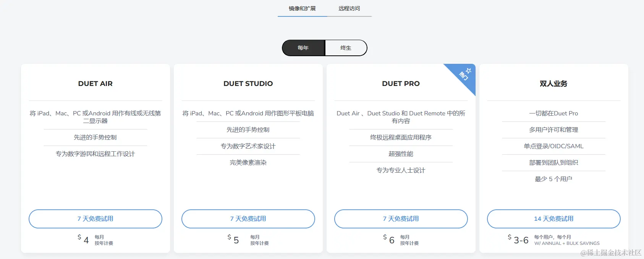Click the $4 price of Duet Air
The width and height of the screenshot is (644, 259).
pyautogui.click(x=83, y=239)
